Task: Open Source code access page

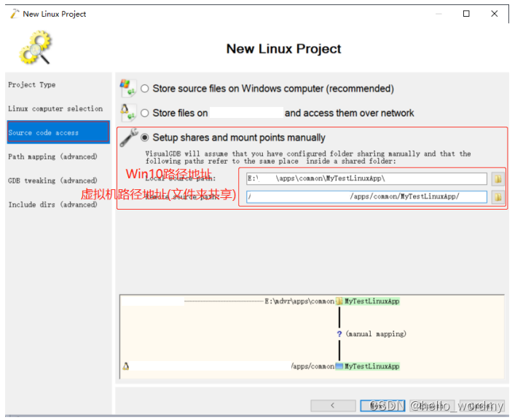Action: click(58, 132)
